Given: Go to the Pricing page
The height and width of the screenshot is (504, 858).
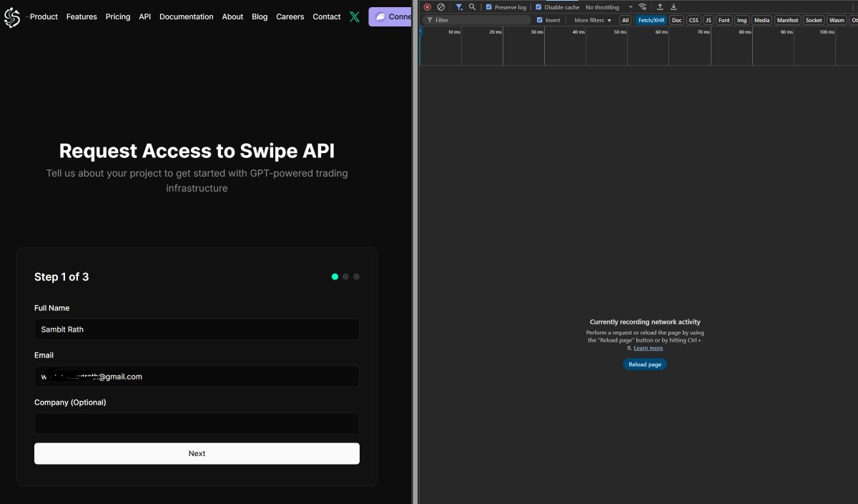Looking at the screenshot, I should coord(118,16).
